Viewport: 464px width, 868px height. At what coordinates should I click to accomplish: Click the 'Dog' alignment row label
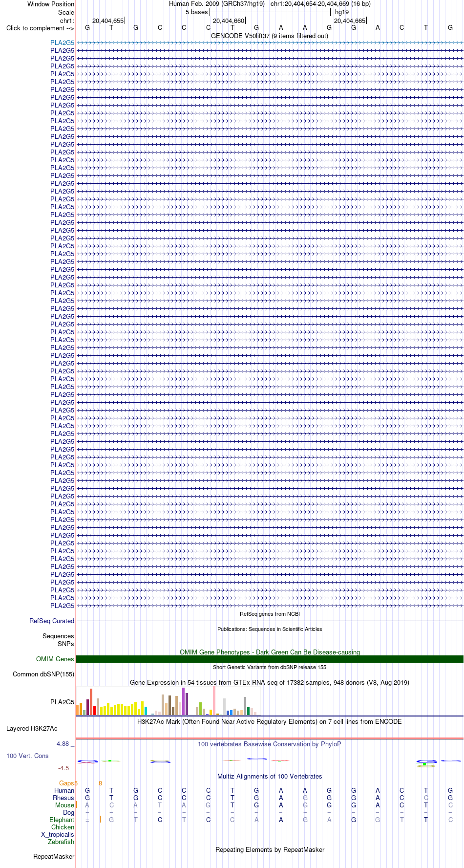click(x=69, y=812)
